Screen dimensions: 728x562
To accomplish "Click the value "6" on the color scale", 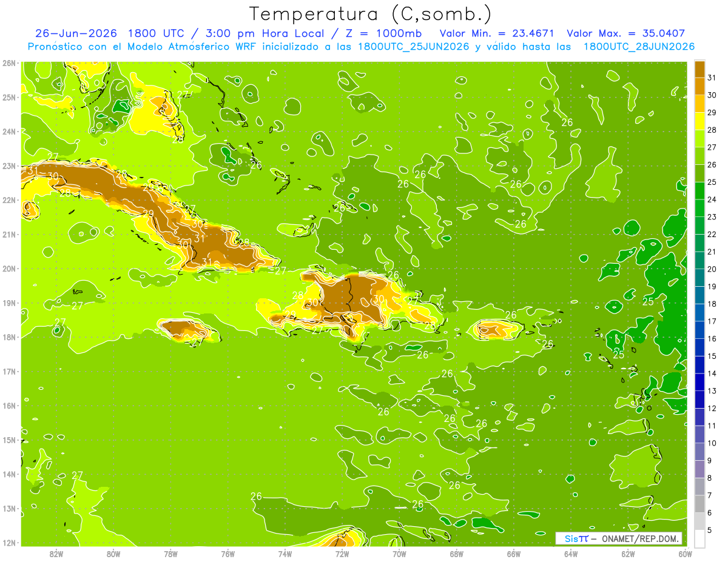I will (x=710, y=513).
